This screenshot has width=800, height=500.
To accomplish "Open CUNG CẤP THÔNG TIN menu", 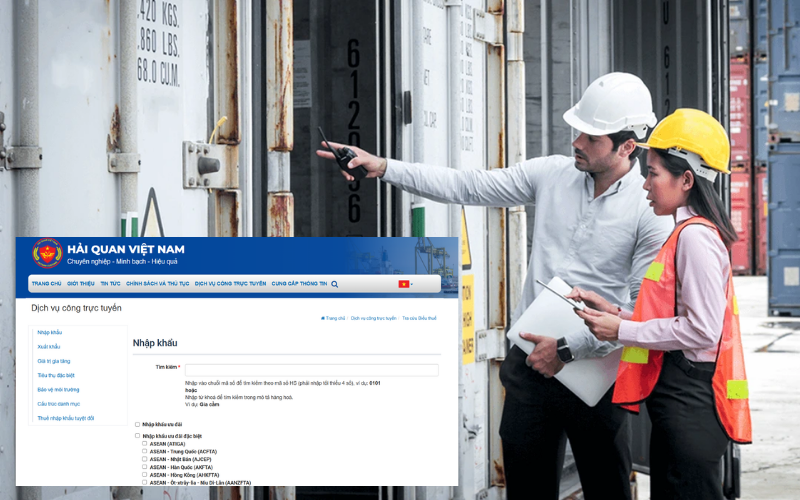I will (299, 284).
